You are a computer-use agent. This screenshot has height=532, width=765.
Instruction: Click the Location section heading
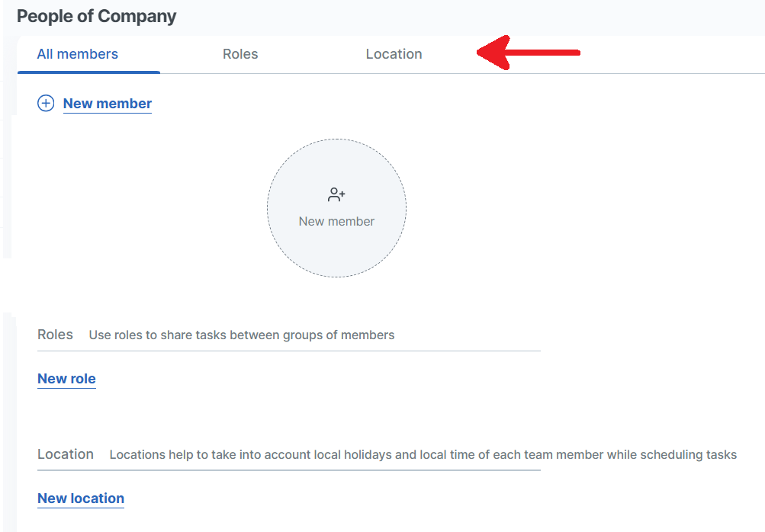(66, 454)
